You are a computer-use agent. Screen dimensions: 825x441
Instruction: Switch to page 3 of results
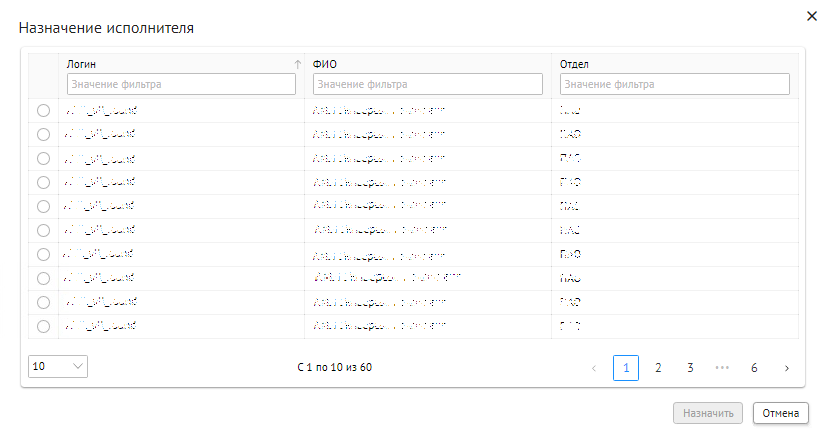coord(690,368)
